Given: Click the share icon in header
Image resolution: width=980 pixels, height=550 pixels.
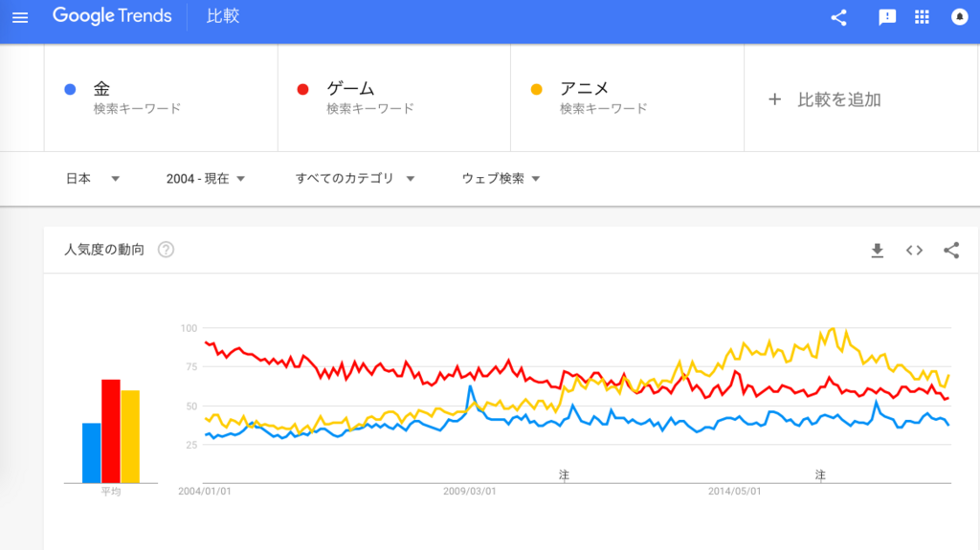Looking at the screenshot, I should 839,17.
